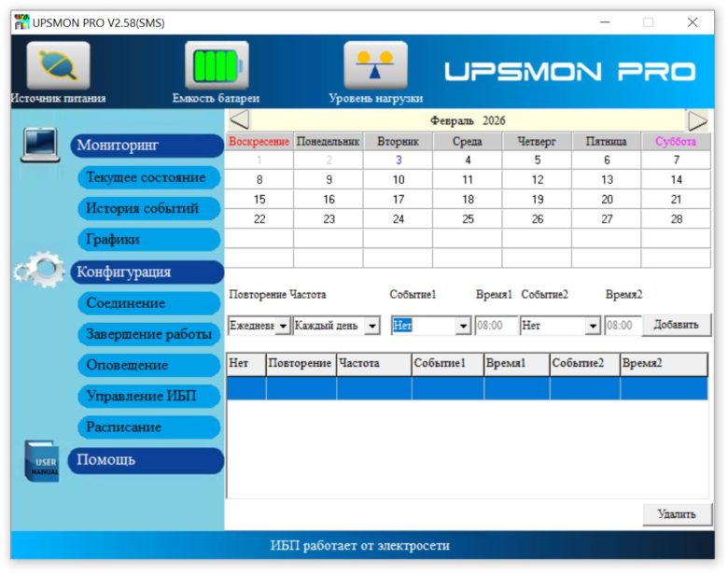The width and height of the screenshot is (728, 573).
Task: Click the green battery capacity icon
Action: [x=217, y=65]
